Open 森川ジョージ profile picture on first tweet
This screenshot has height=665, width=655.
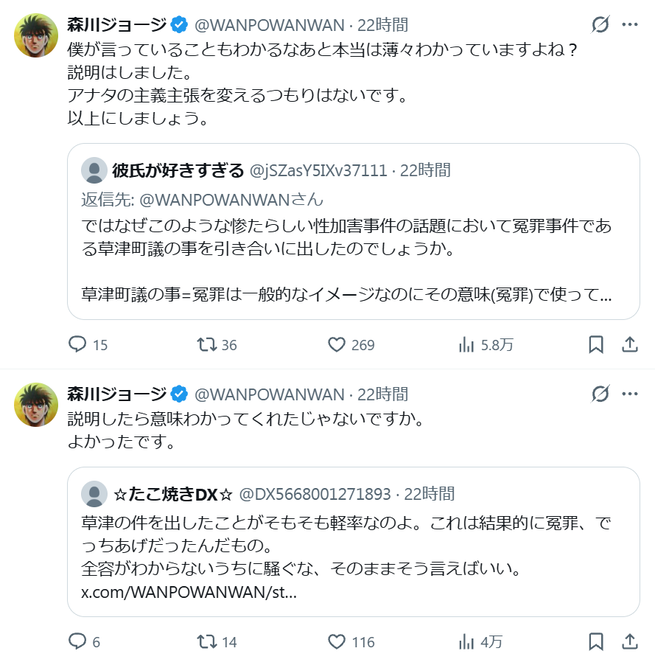click(35, 38)
